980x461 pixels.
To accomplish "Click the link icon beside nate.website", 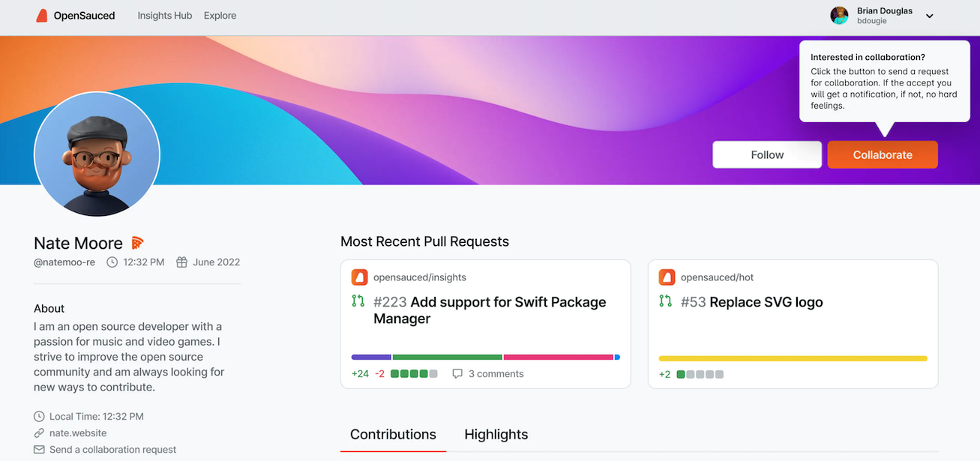I will (x=38, y=433).
